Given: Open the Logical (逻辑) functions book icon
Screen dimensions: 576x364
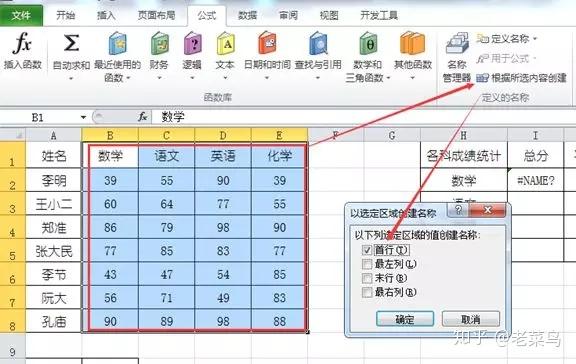Looking at the screenshot, I should (192, 43).
